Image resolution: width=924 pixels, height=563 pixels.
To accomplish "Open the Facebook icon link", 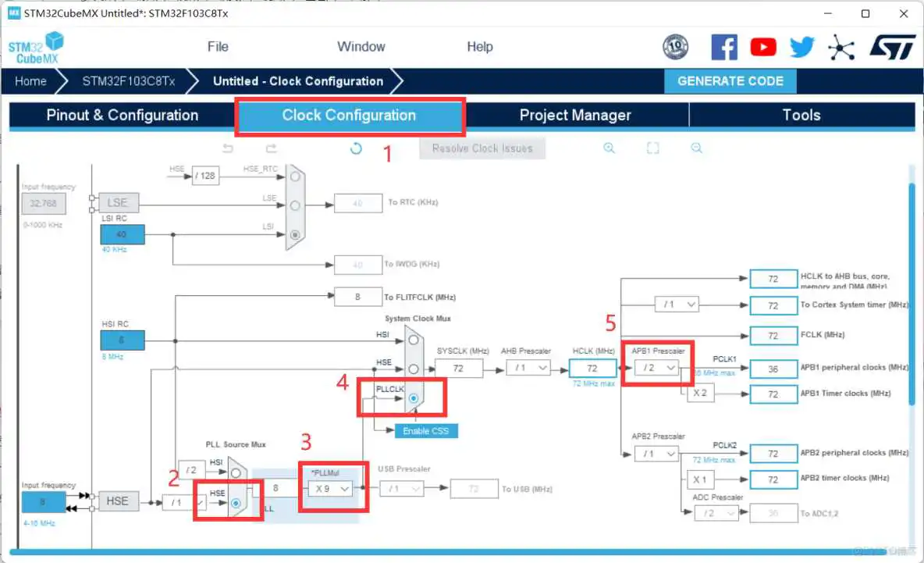I will (724, 48).
